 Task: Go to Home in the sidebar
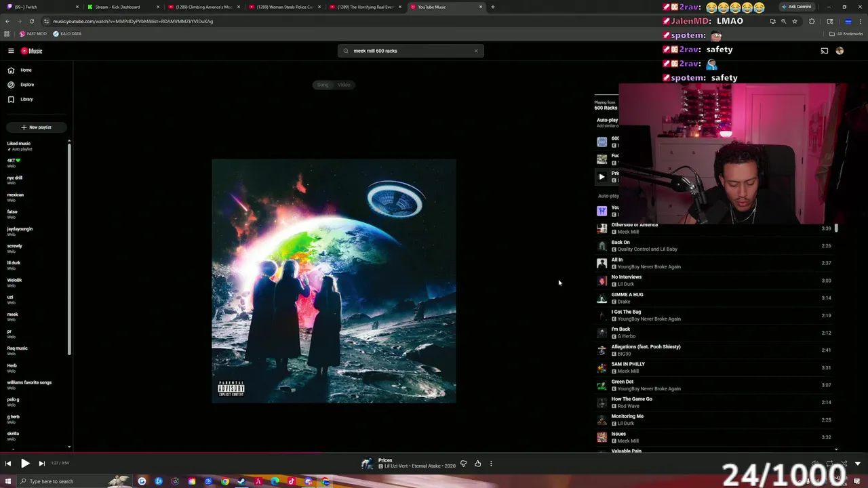(x=26, y=70)
